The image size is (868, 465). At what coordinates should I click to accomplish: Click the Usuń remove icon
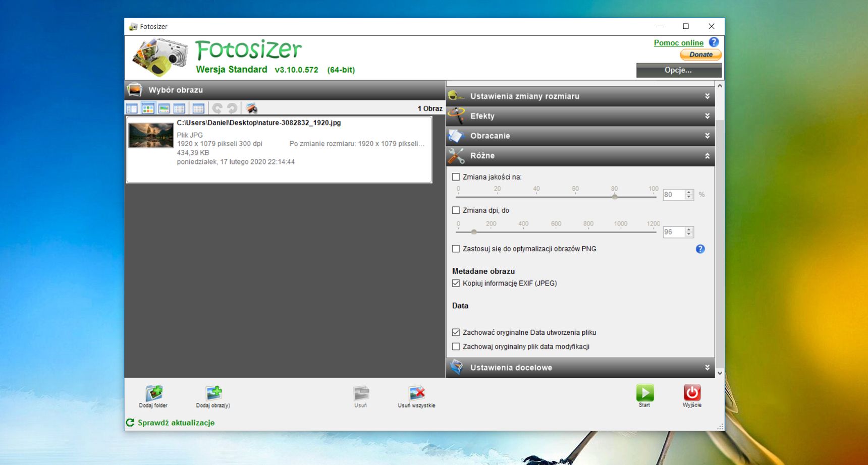point(361,392)
